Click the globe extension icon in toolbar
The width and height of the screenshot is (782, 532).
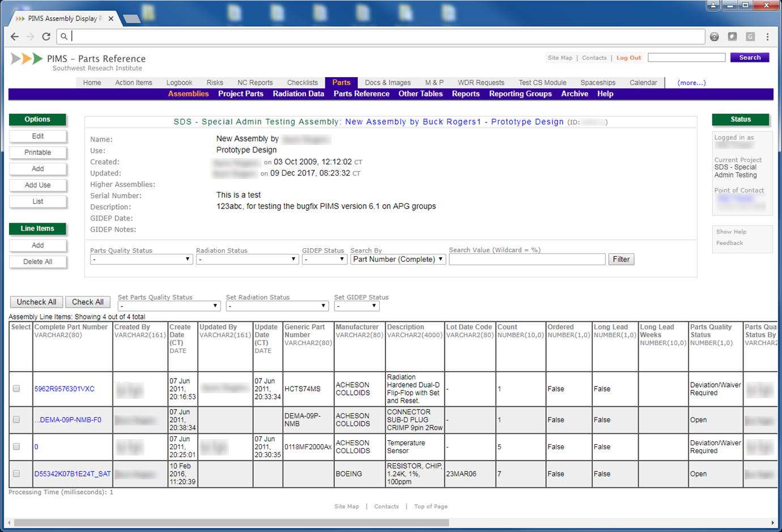coord(715,37)
